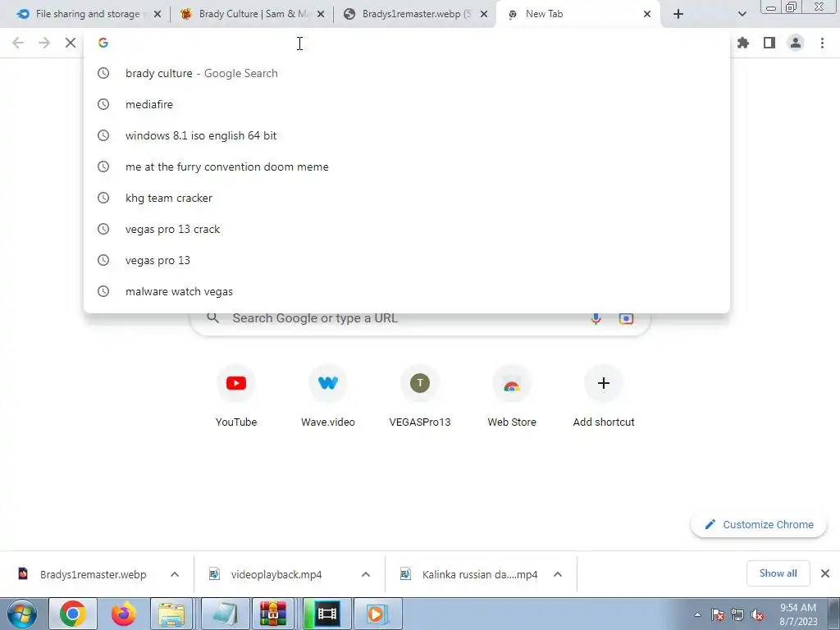Click Show all downloads button
This screenshot has width=840, height=630.
click(778, 573)
